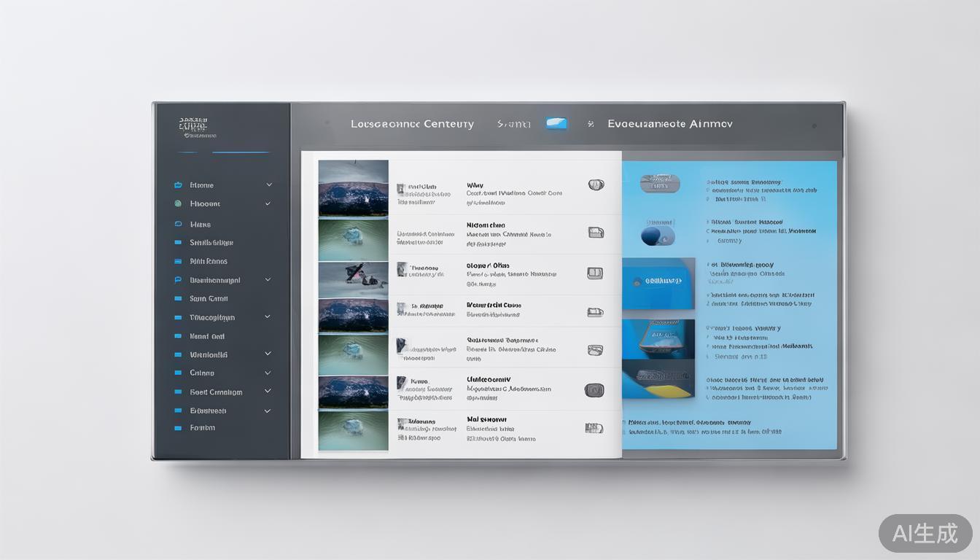Image resolution: width=980 pixels, height=560 pixels.
Task: Click the blue labeled card button in the right panel
Action: pyautogui.click(x=658, y=281)
